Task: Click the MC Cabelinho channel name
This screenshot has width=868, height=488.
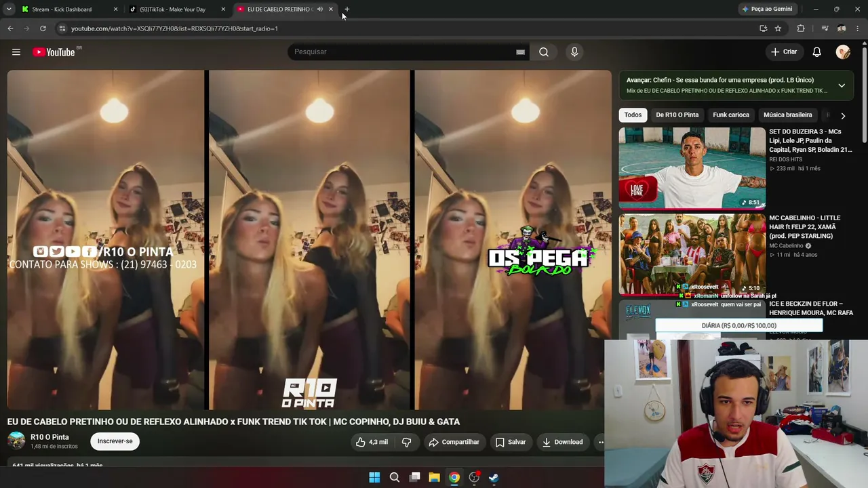Action: pos(786,246)
